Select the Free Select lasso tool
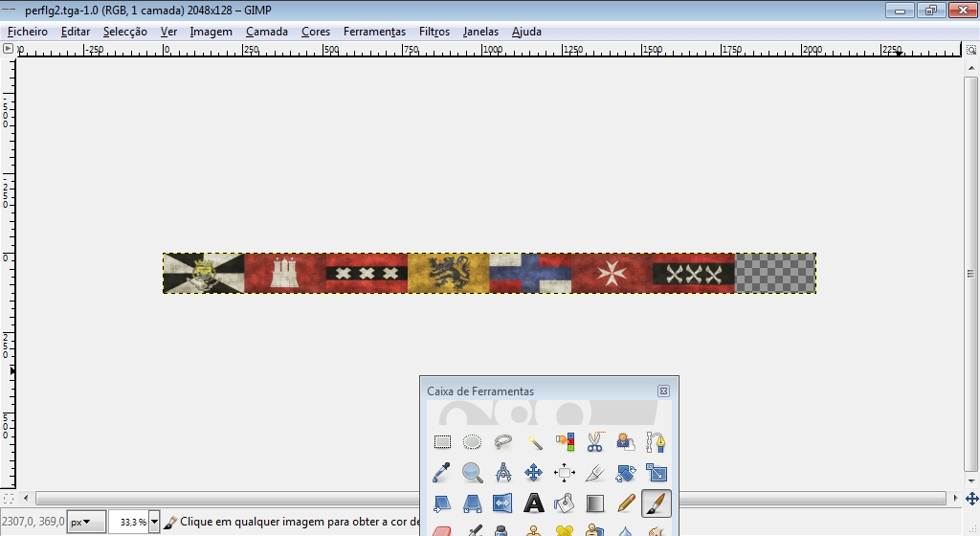980x536 pixels. pyautogui.click(x=503, y=442)
